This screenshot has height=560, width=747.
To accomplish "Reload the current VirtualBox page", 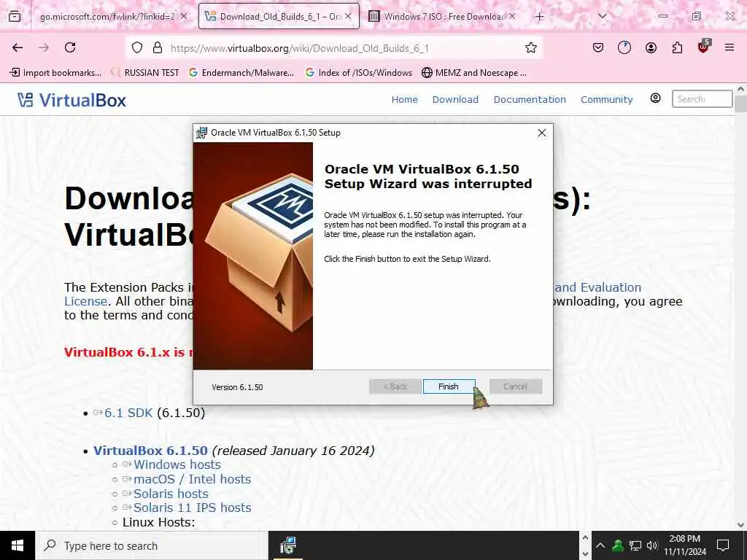I will pos(70,47).
